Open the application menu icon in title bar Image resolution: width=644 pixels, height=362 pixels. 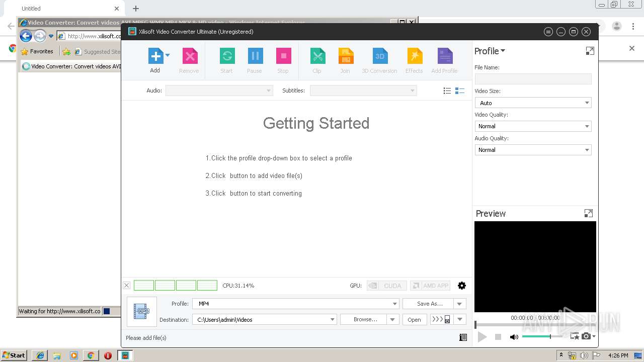548,32
